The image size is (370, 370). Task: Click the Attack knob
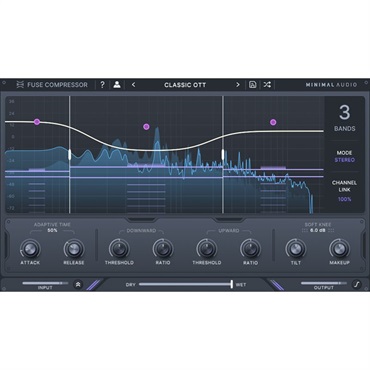click(x=30, y=249)
